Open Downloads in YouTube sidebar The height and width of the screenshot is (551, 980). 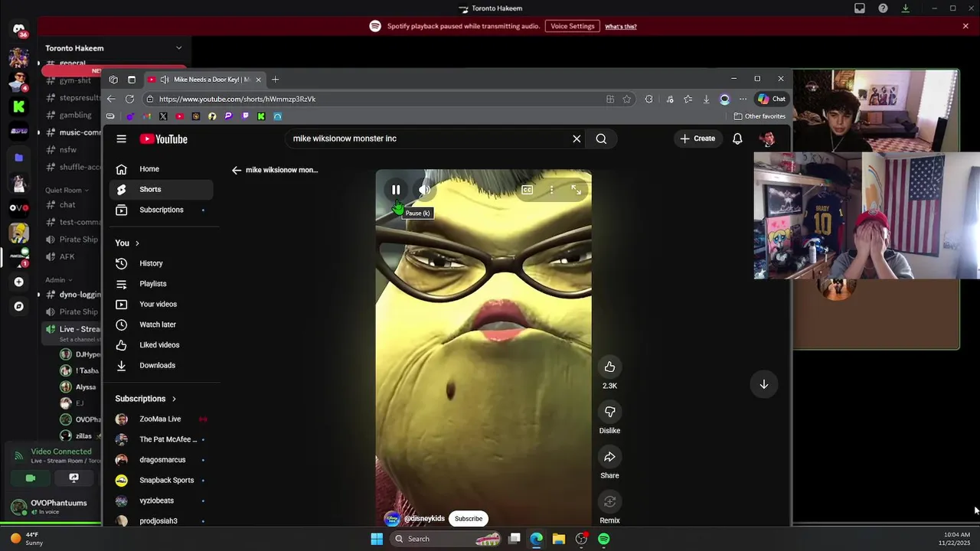click(162, 365)
